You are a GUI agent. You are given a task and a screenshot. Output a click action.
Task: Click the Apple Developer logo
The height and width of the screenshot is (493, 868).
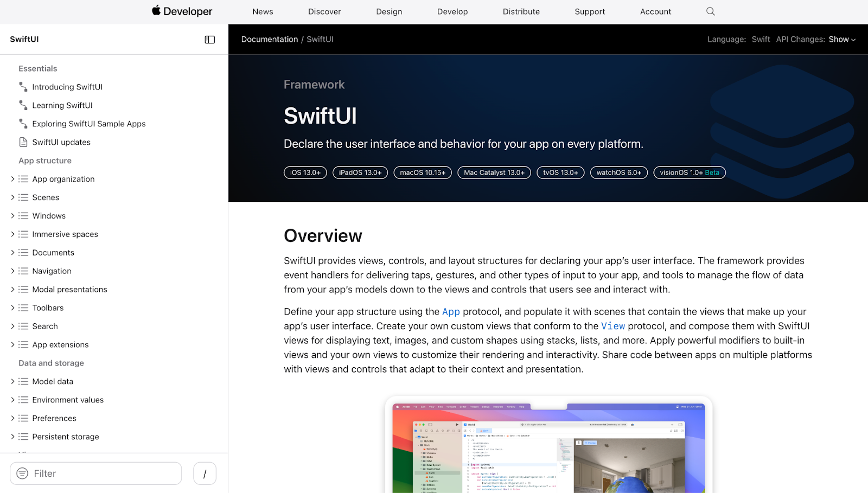coord(182,11)
